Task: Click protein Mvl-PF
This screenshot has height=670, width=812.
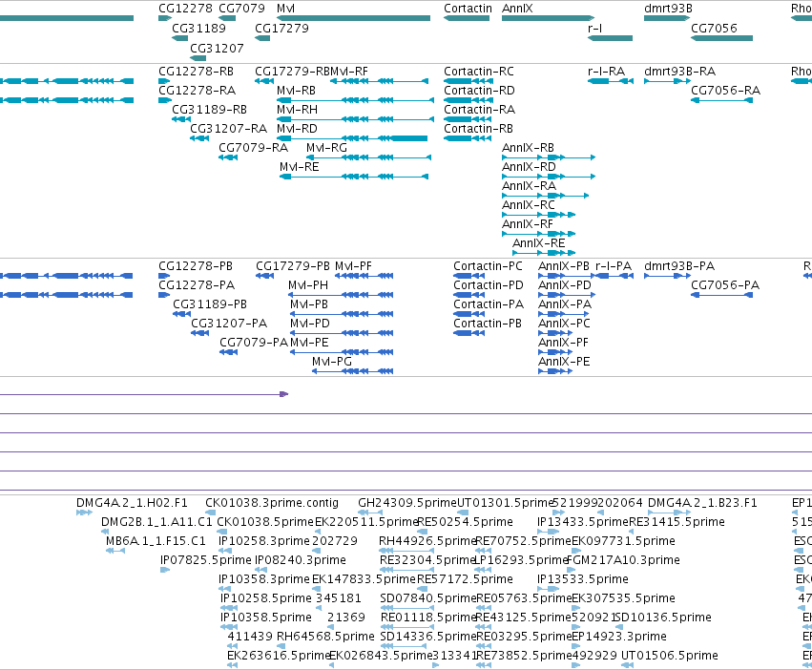Action: (x=364, y=276)
